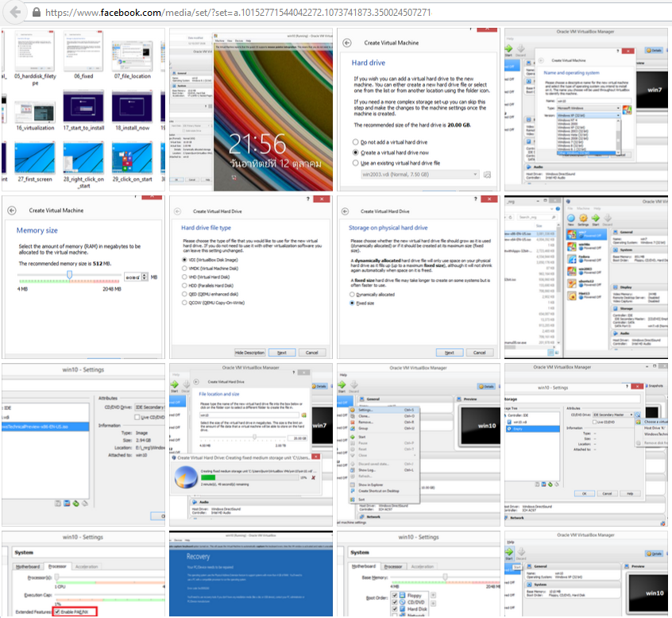This screenshot has height=618, width=672.
Task: Click the padlock icon in the address bar
Action: pos(37,12)
